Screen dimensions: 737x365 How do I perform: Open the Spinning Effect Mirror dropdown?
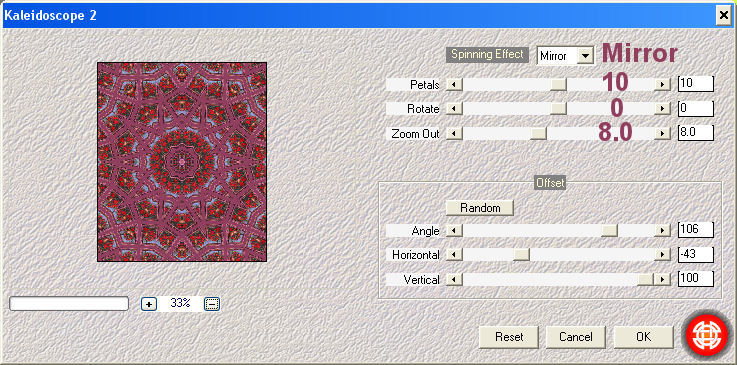coord(584,56)
